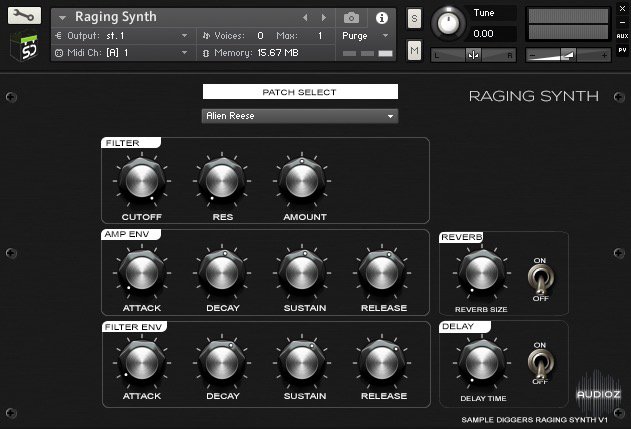
Task: Click the FILTER ENV DECAY knob
Action: pyautogui.click(x=222, y=363)
